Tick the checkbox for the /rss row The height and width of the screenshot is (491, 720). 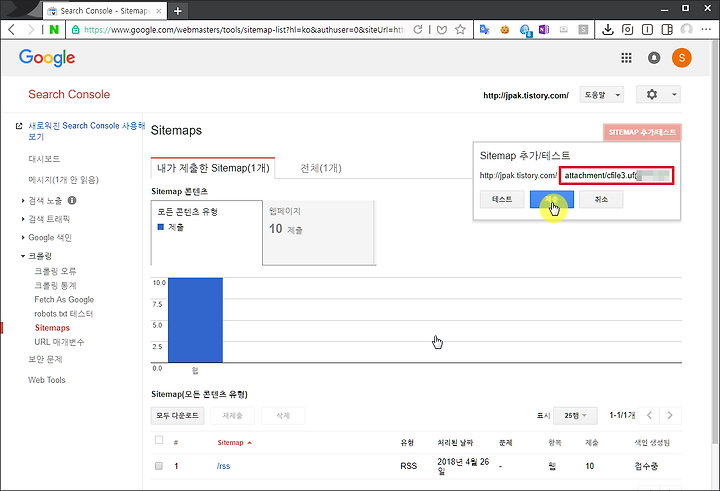point(158,466)
